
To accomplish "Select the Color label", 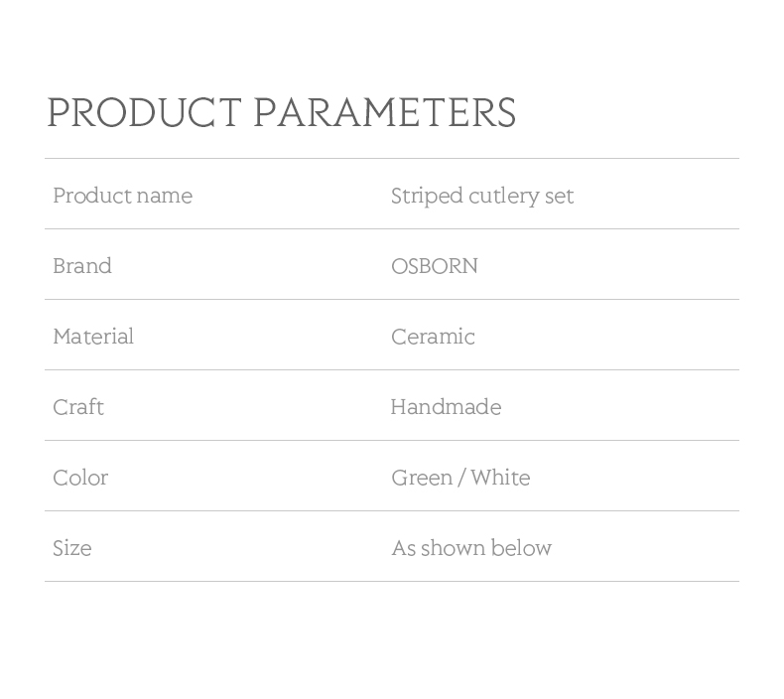I will click(x=80, y=478).
